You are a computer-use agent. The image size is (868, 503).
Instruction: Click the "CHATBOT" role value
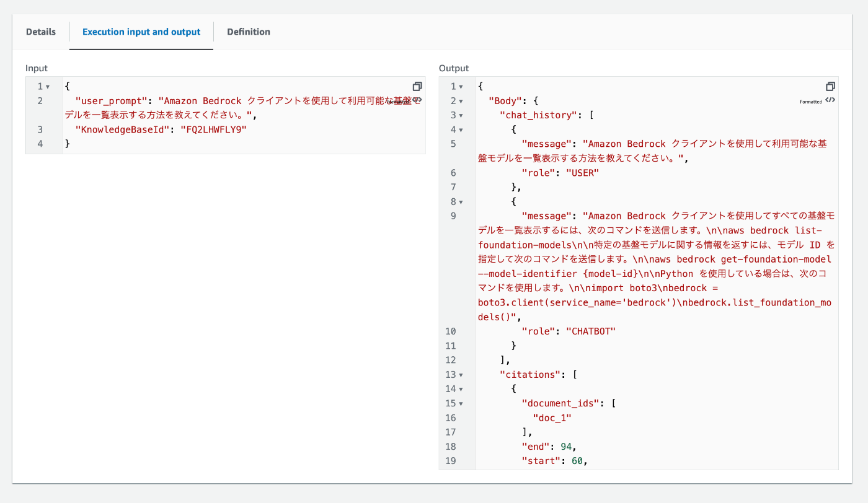(591, 331)
